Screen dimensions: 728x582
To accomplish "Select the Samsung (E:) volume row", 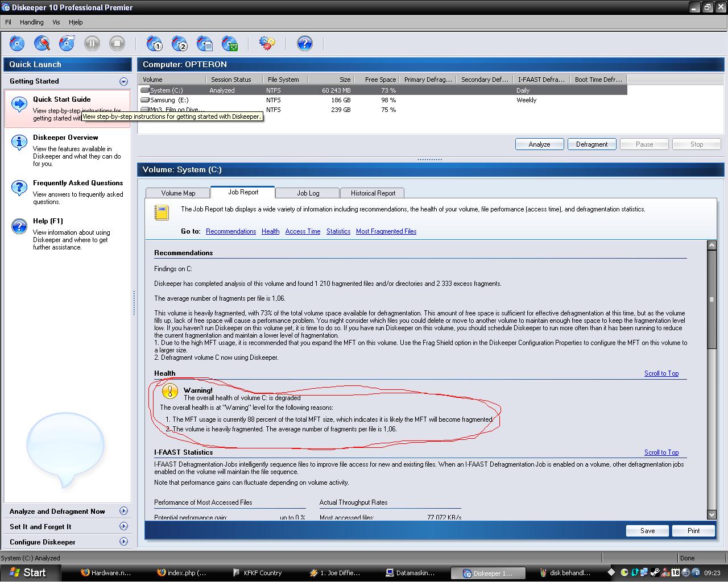I will [382, 100].
